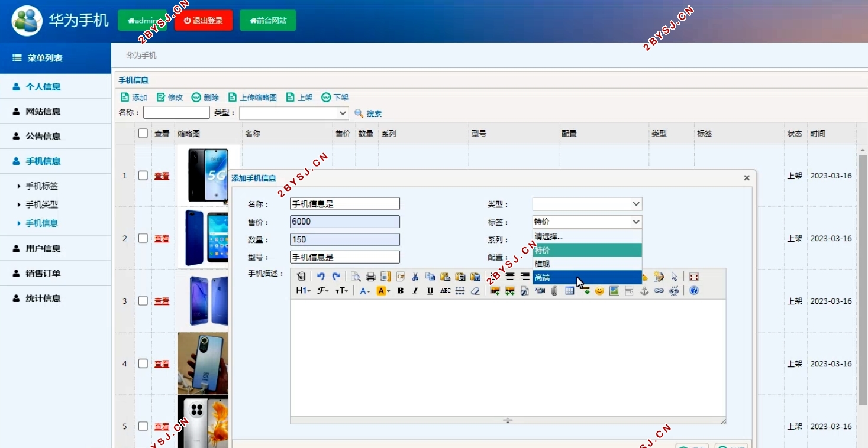Click the red 退出登录 button

pos(204,20)
